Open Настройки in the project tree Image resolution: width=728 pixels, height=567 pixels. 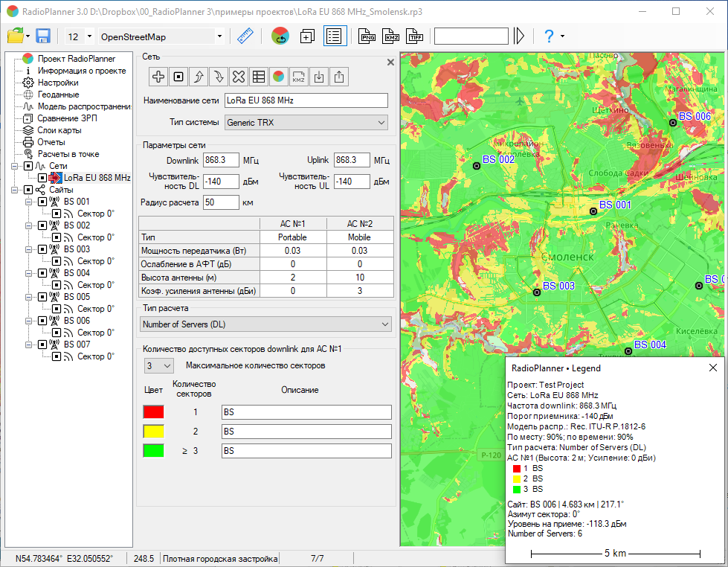58,83
